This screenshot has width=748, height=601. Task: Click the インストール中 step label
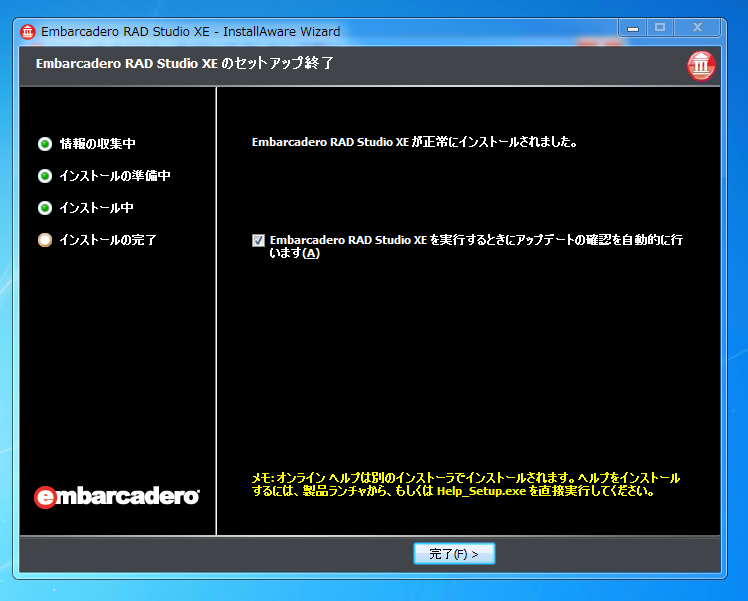point(96,208)
